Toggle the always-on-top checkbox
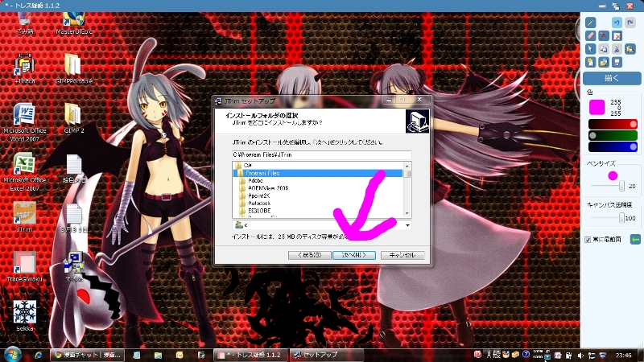Image resolution: width=644 pixels, height=362 pixels. coord(588,239)
